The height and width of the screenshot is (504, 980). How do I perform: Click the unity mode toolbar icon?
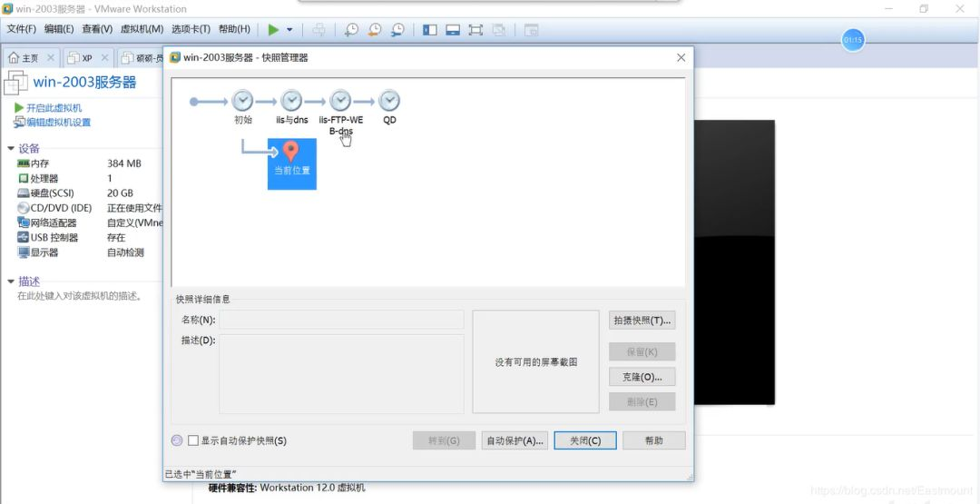(x=498, y=29)
